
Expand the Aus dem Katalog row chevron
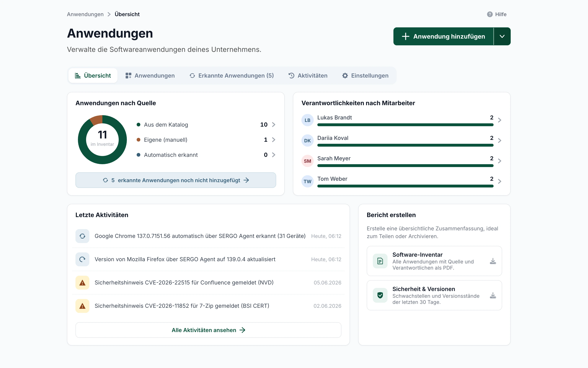pos(274,125)
